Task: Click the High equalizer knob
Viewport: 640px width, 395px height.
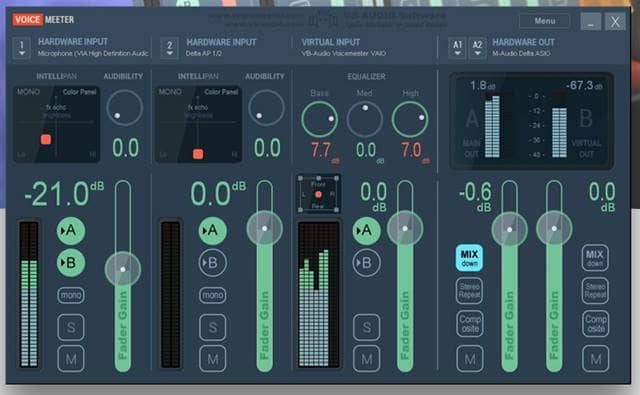Action: tap(410, 119)
